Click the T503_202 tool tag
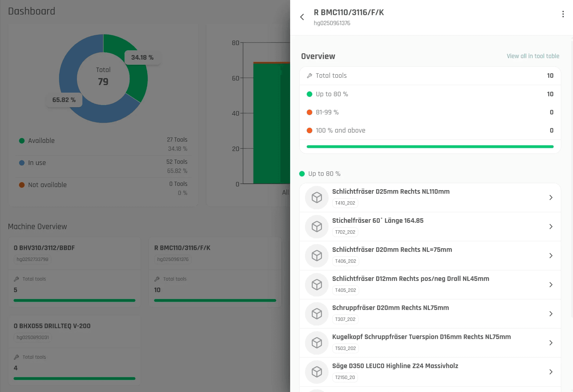573x392 pixels. 346,348
